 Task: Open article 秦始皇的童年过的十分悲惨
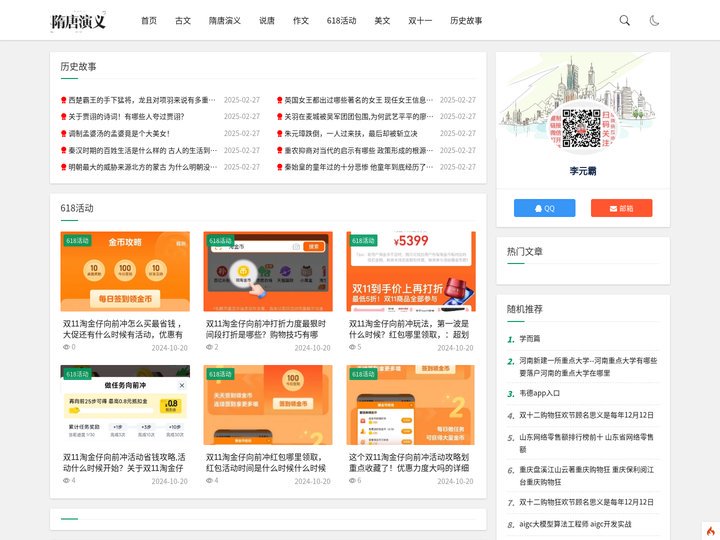359,167
